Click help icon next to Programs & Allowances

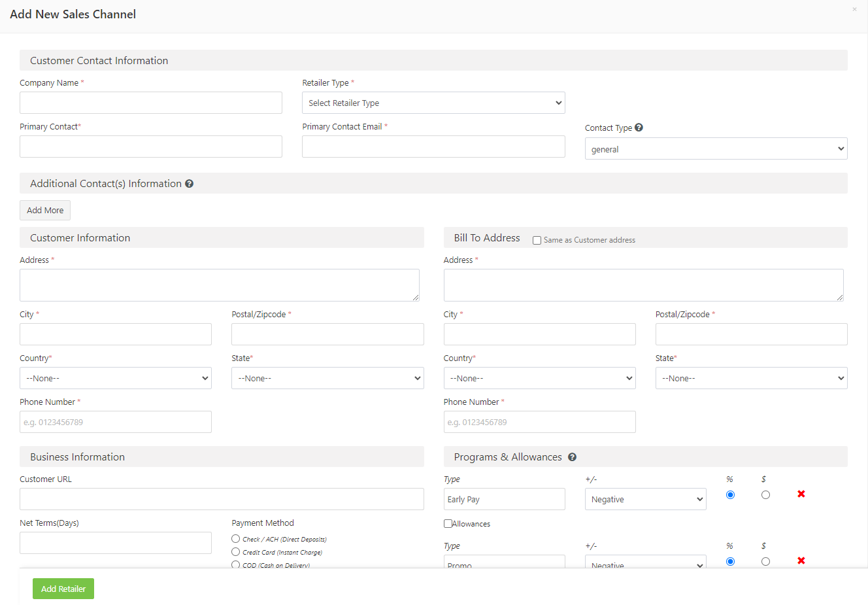pyautogui.click(x=572, y=457)
